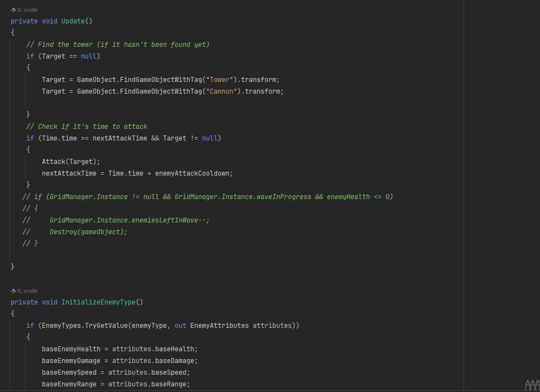Click the IL code icon above InitializeEnemyType

point(13,291)
